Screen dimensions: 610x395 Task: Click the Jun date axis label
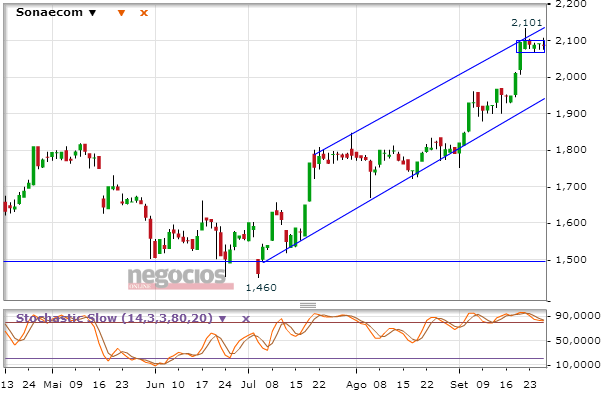[x=155, y=384]
